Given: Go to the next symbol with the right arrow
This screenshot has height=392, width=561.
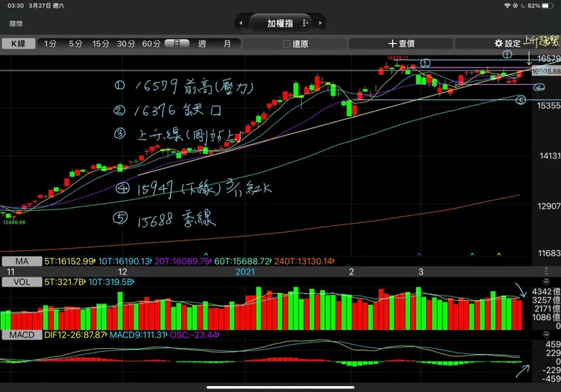Looking at the screenshot, I should coord(320,23).
